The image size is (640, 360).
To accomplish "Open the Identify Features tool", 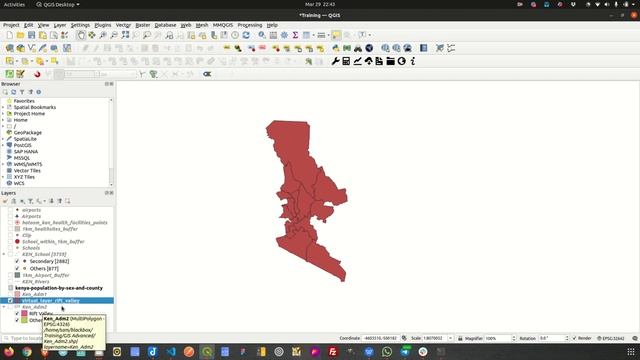I will point(262,35).
